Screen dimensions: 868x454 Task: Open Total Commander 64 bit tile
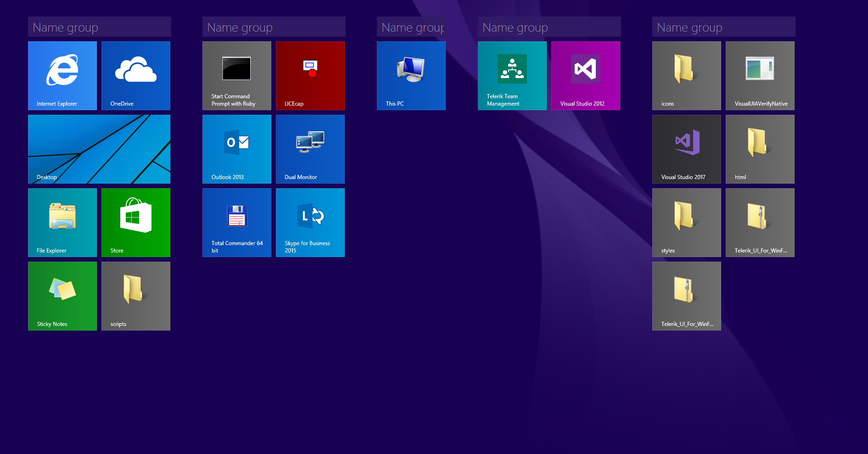[x=237, y=223]
